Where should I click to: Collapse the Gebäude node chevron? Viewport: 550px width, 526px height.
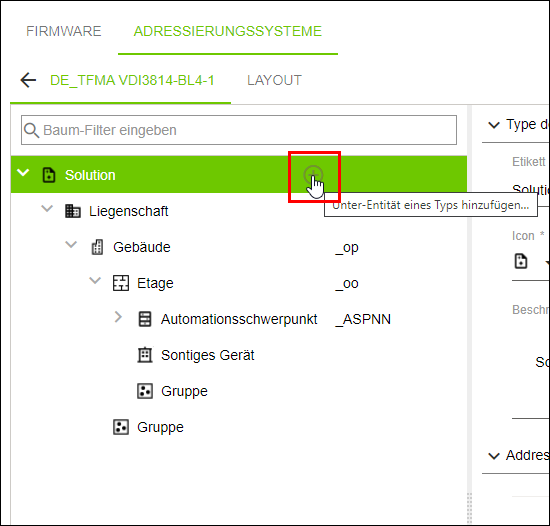tap(71, 244)
